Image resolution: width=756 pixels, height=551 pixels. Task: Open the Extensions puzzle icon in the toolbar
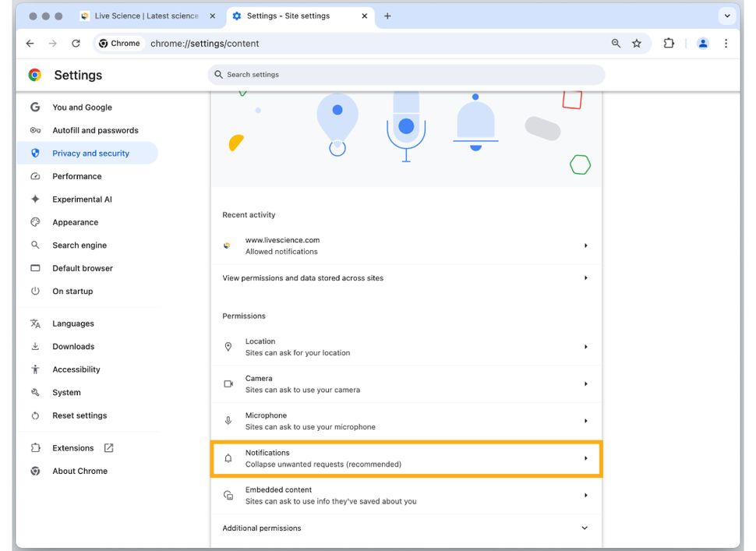669,43
